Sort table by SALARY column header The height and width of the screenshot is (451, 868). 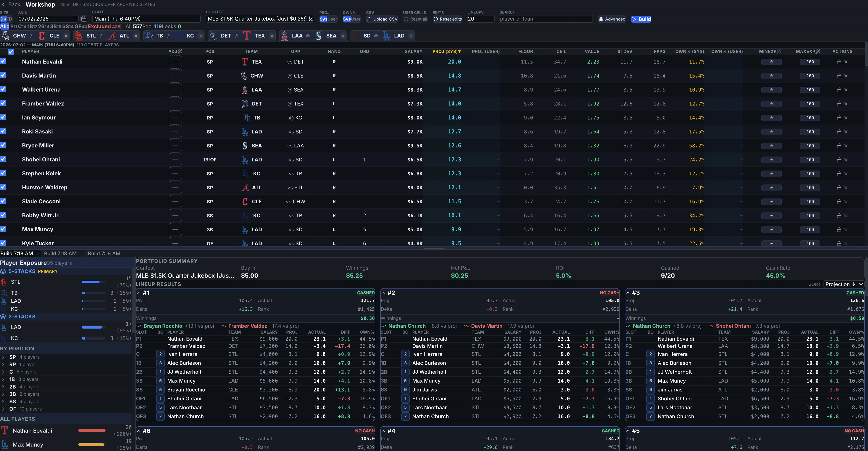tap(413, 51)
